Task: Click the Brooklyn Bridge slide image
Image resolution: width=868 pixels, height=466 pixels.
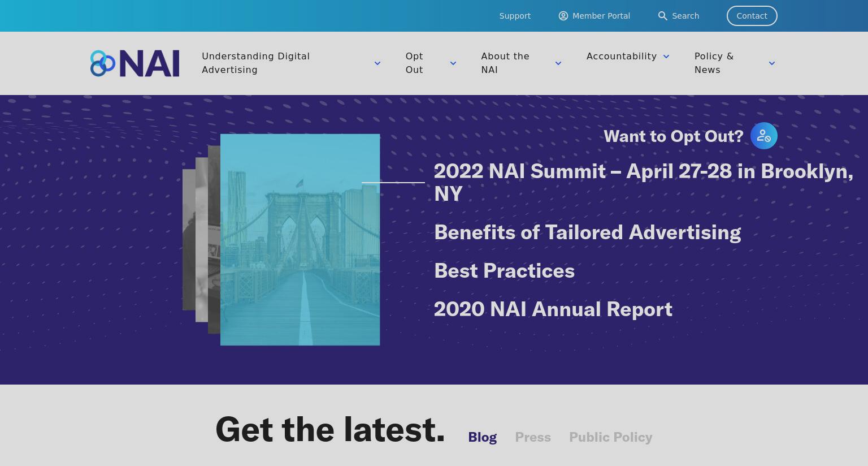Action: coord(300,240)
